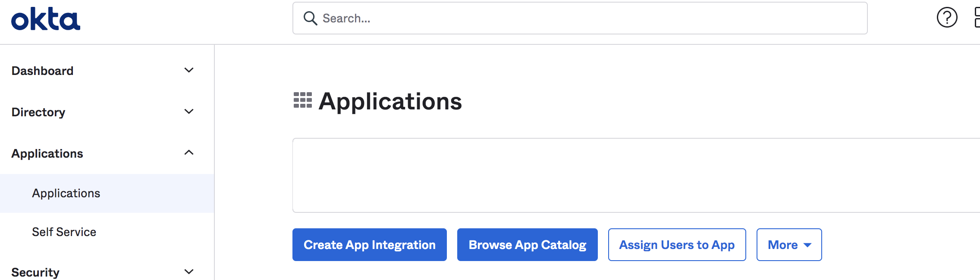Click the apps grid icon in top-right corner
The image size is (980, 280).
click(977, 17)
